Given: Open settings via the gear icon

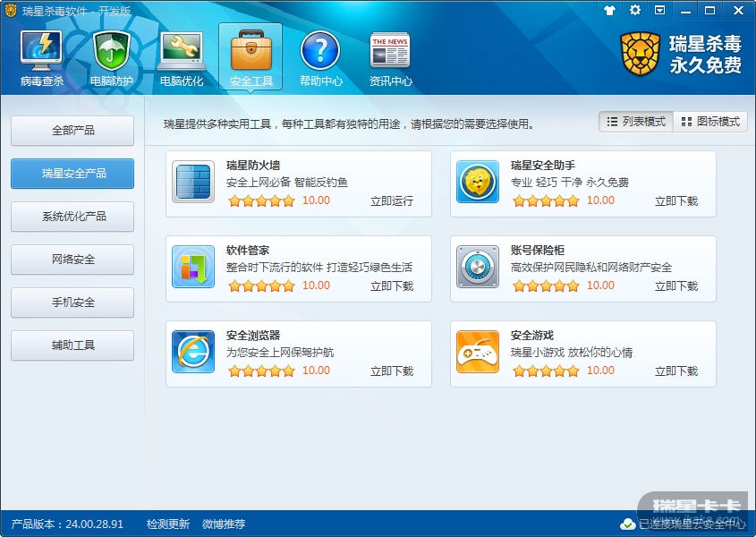Looking at the screenshot, I should pos(635,10).
